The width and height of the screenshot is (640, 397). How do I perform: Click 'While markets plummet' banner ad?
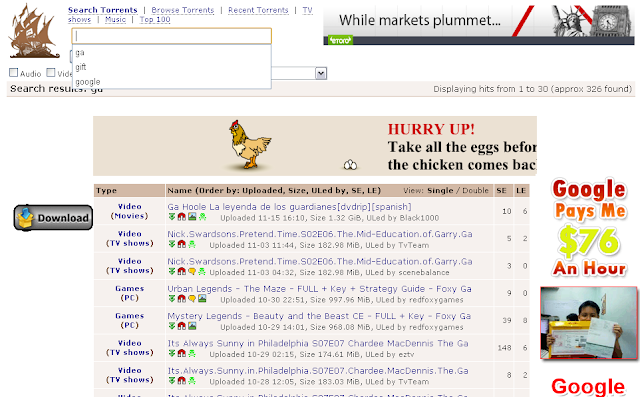pos(479,24)
